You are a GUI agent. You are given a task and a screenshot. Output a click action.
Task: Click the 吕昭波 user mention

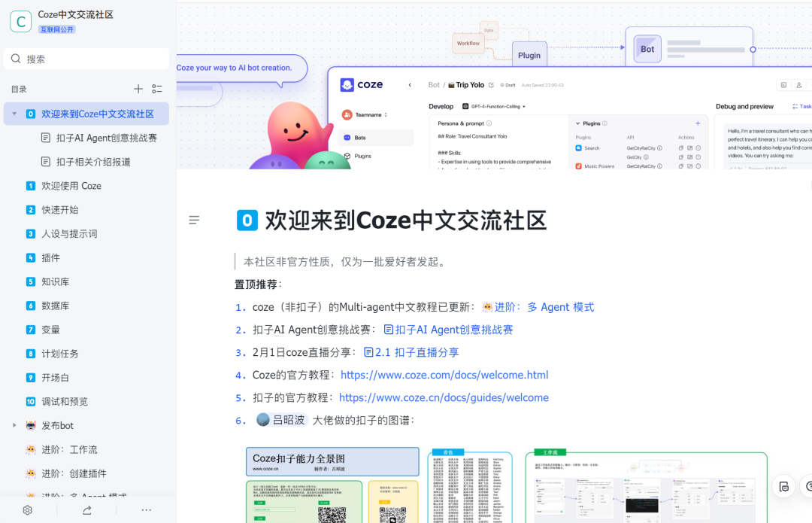281,420
